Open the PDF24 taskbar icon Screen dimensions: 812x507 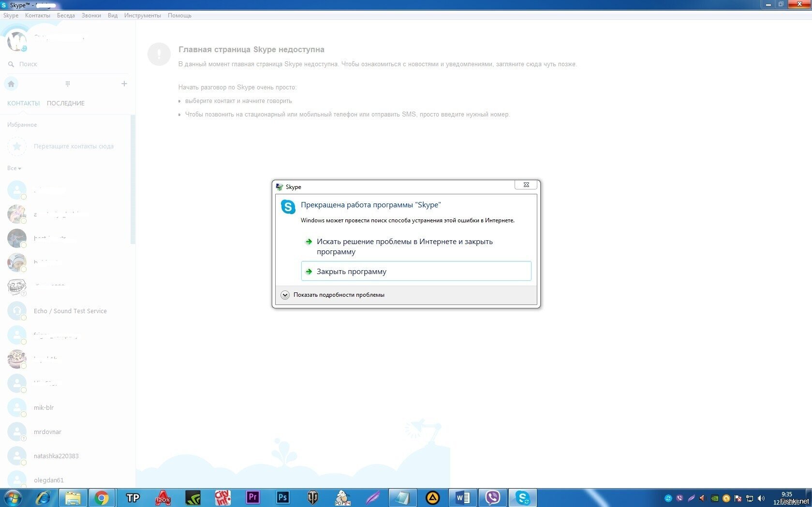coord(343,497)
